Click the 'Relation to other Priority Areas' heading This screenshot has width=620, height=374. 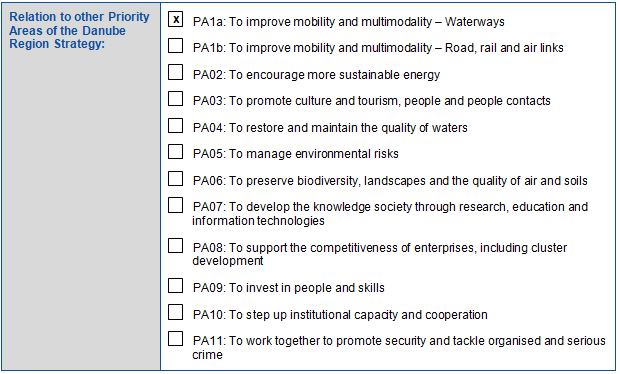(x=79, y=30)
